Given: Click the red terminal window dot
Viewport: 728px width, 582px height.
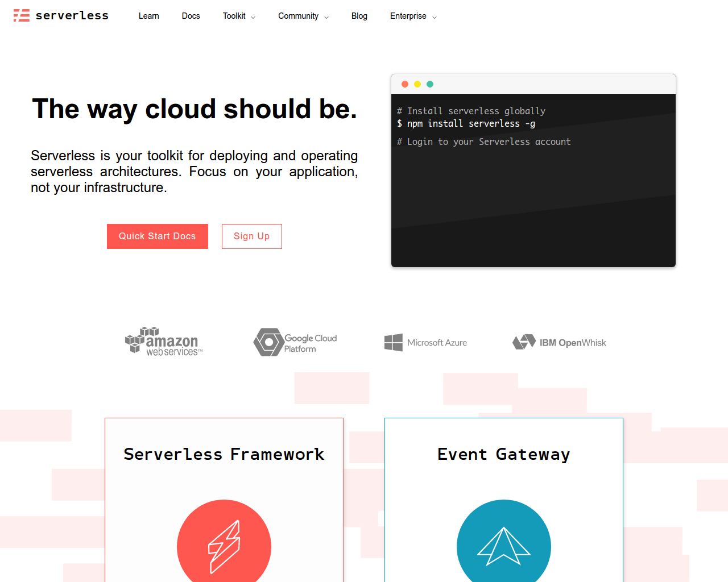Looking at the screenshot, I should pos(405,84).
